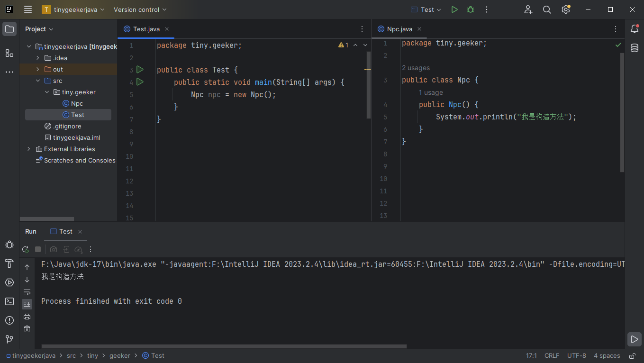Open Version control dropdown
Screen dimensions: 644x363
pos(140,9)
